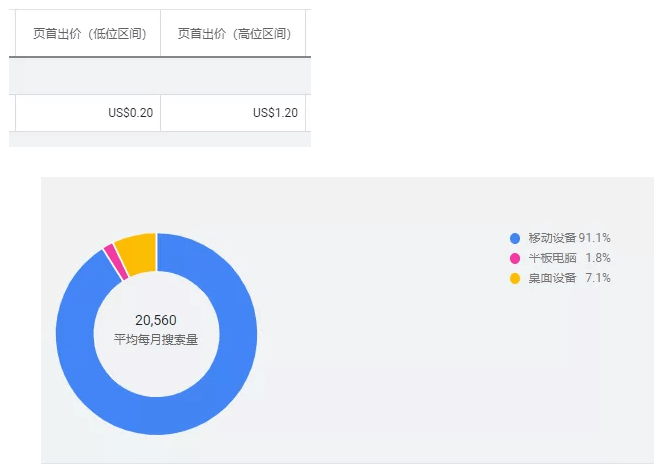664x470 pixels.
Task: Click the 91.1% percentage value
Action: tap(595, 238)
